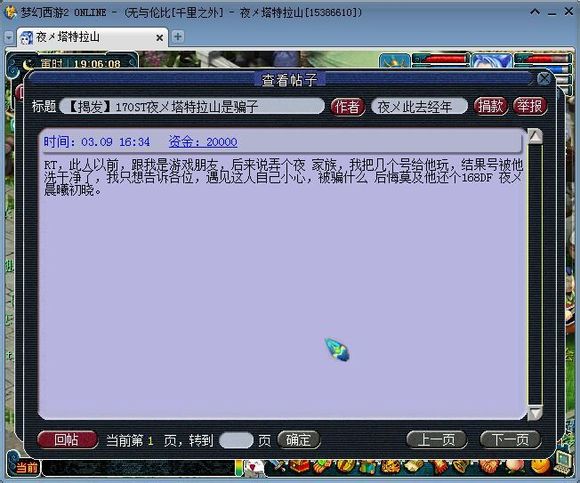
Task: Click the 捐款 donate button
Action: [x=490, y=107]
